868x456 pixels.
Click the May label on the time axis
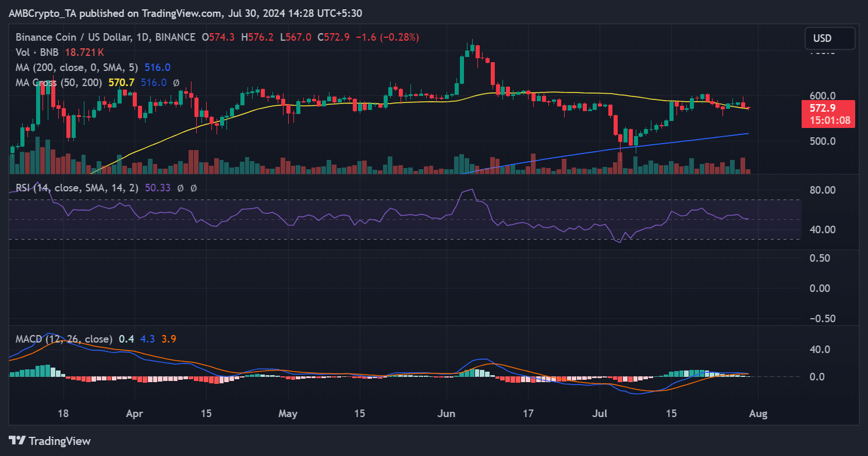[288, 414]
